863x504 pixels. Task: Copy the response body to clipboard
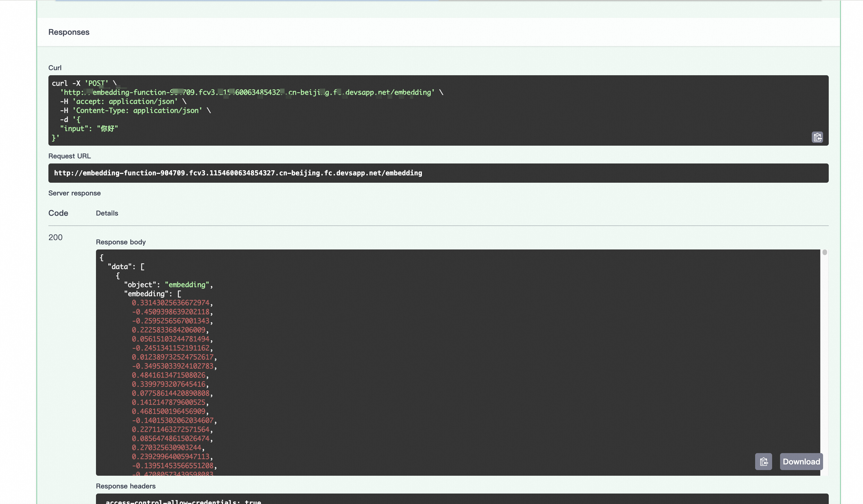click(x=763, y=462)
